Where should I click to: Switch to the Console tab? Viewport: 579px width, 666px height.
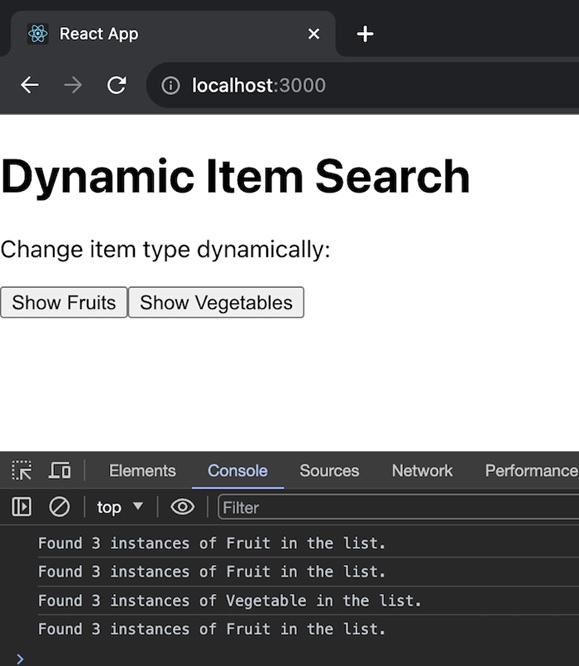point(237,471)
